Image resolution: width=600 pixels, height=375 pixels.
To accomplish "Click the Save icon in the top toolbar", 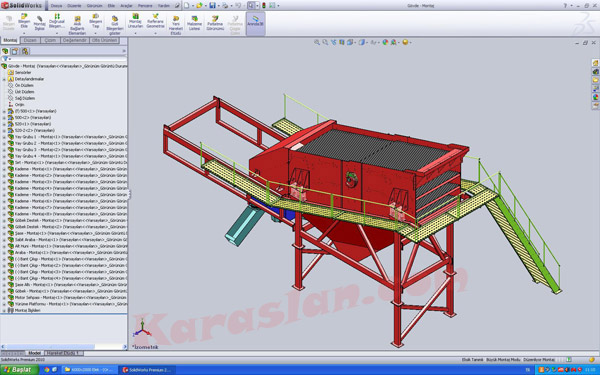I will [212, 5].
